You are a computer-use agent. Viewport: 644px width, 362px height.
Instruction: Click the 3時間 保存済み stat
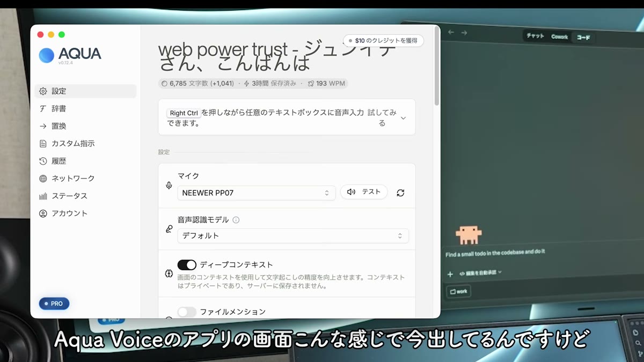[x=270, y=84]
